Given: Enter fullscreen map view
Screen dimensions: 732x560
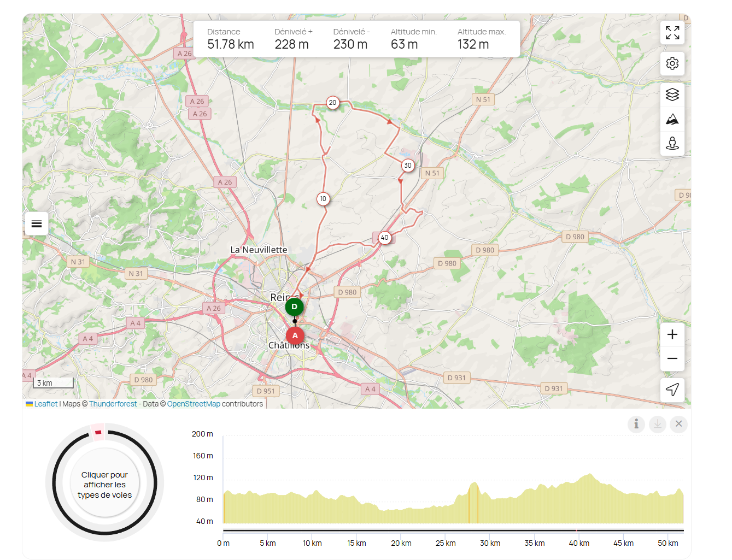Looking at the screenshot, I should click(x=672, y=33).
